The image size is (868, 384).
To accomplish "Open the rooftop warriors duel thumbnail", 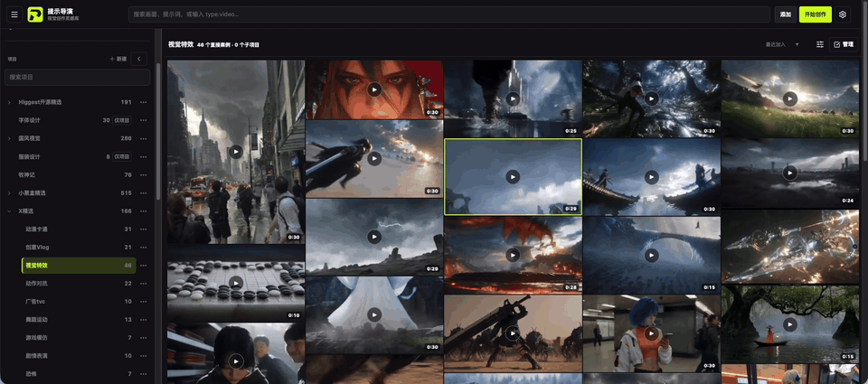I will click(x=652, y=176).
